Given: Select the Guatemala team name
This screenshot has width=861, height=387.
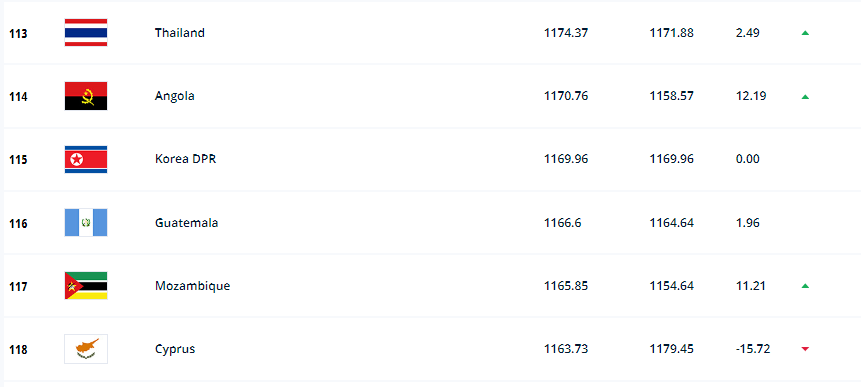Looking at the screenshot, I should tap(186, 223).
